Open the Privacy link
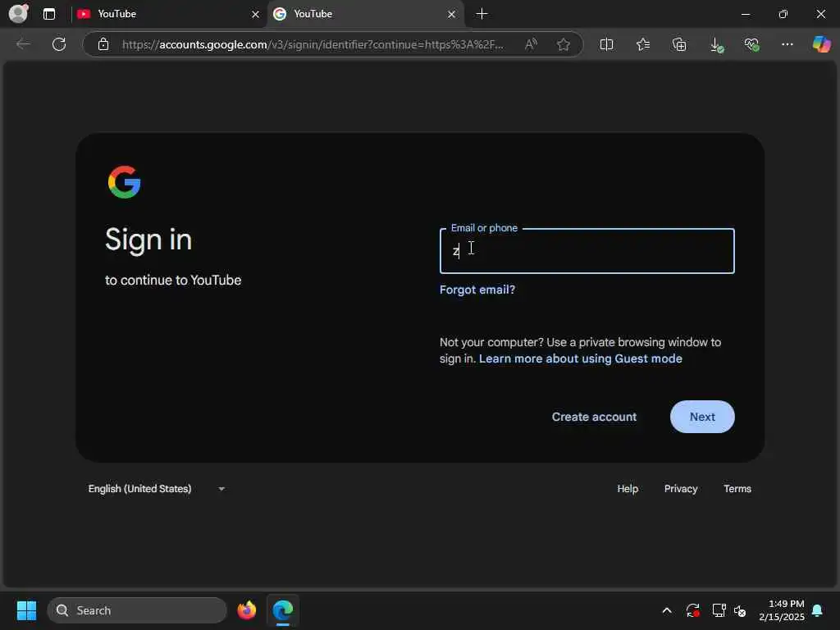Screen dimensions: 840x630 [x=680, y=489]
